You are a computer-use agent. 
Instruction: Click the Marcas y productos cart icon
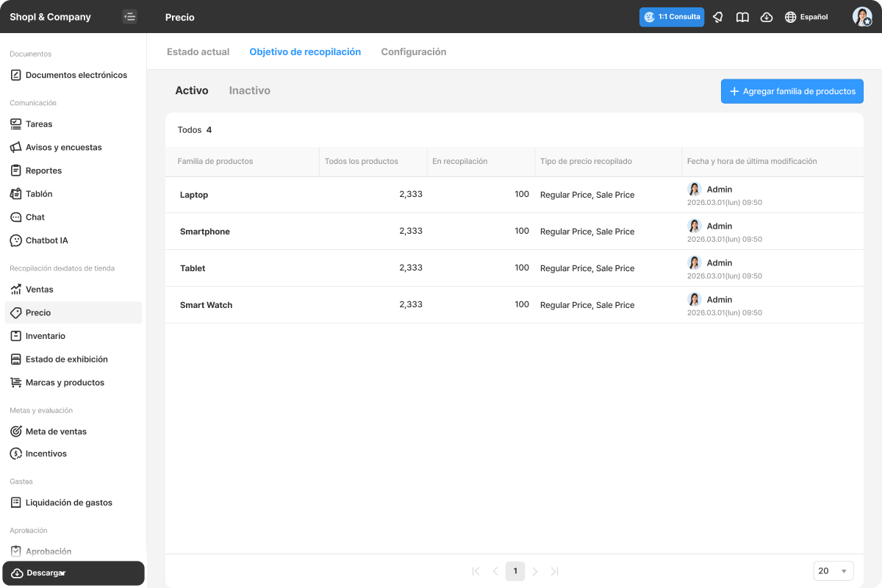pos(15,382)
